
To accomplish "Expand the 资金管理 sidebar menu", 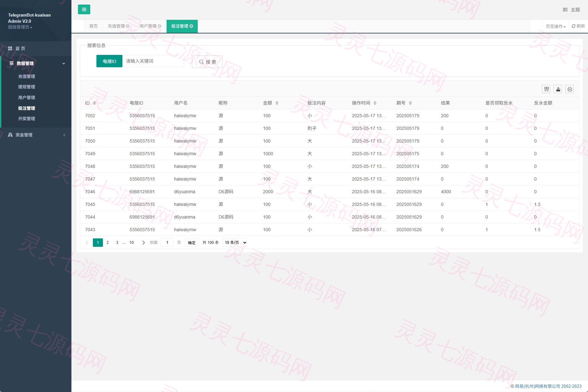I will coord(36,135).
